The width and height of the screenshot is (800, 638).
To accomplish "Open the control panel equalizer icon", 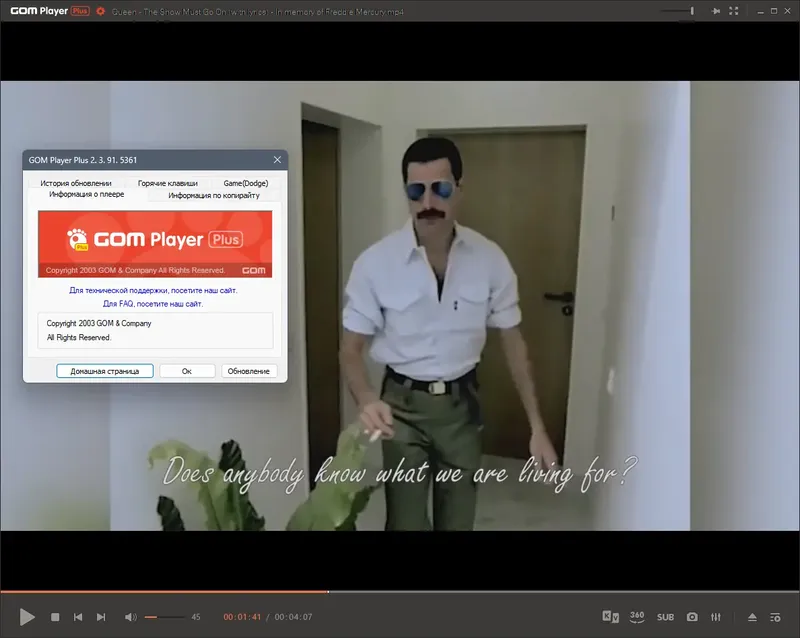I will pos(718,618).
